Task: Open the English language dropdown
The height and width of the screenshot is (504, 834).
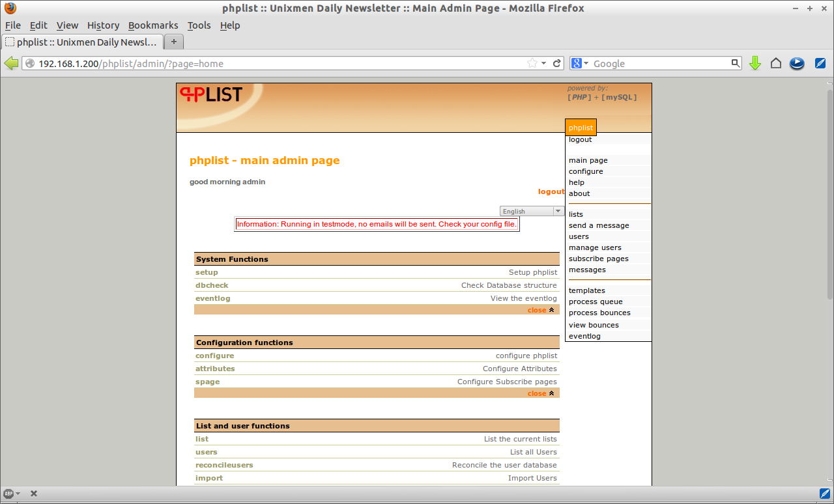Action: click(x=532, y=211)
